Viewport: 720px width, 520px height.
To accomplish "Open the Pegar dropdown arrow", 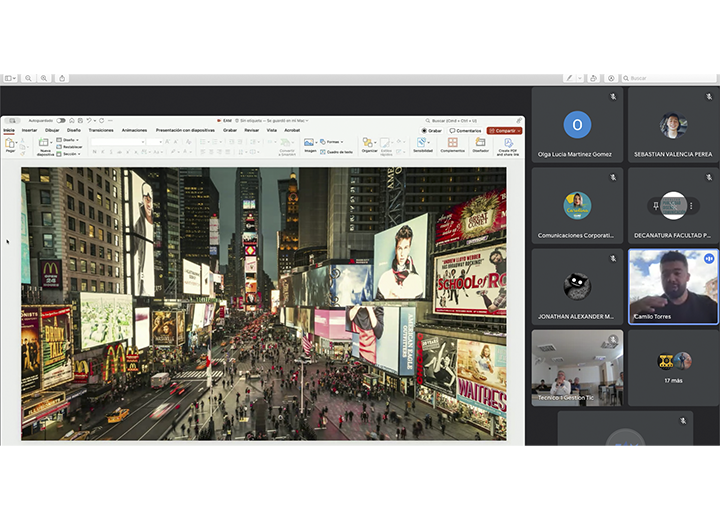I will (17, 142).
